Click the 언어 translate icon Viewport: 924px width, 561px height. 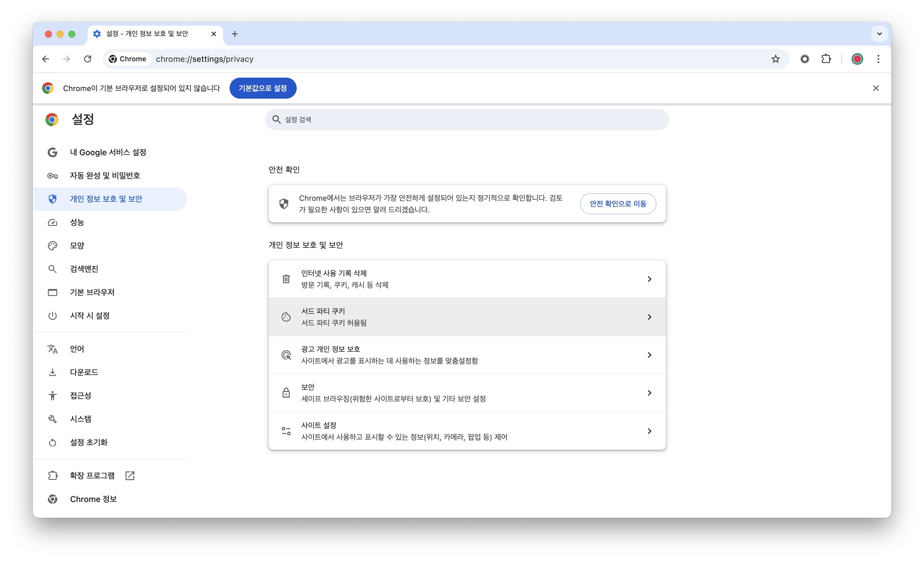(53, 349)
